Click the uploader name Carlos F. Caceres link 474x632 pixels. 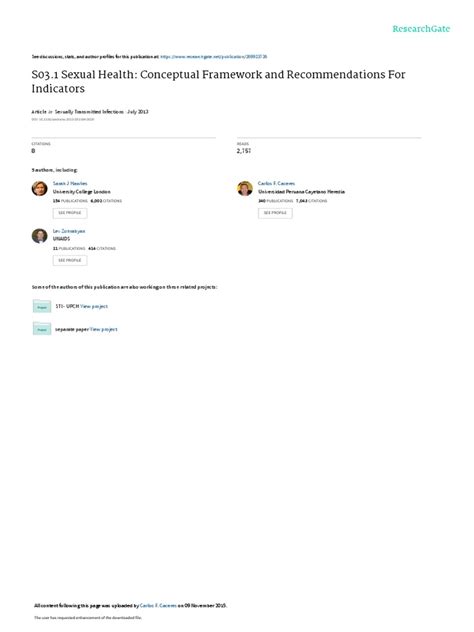click(x=158, y=605)
